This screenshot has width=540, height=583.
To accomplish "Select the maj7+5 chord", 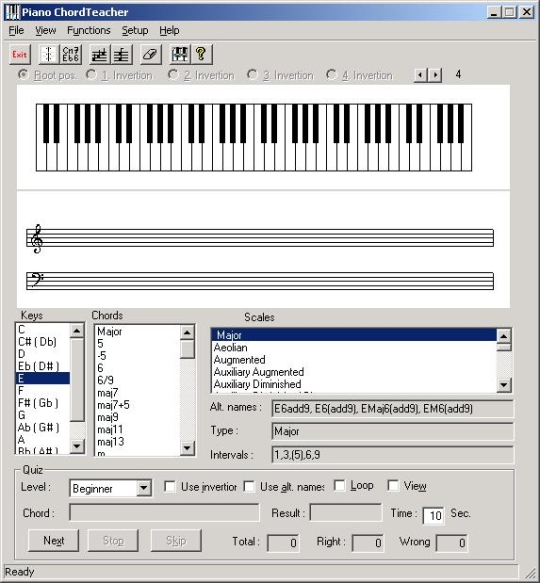I will [138, 405].
